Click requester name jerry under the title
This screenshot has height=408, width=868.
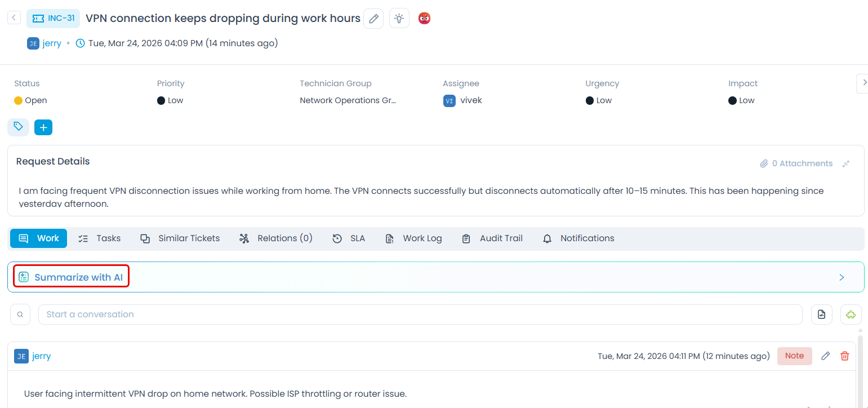52,43
